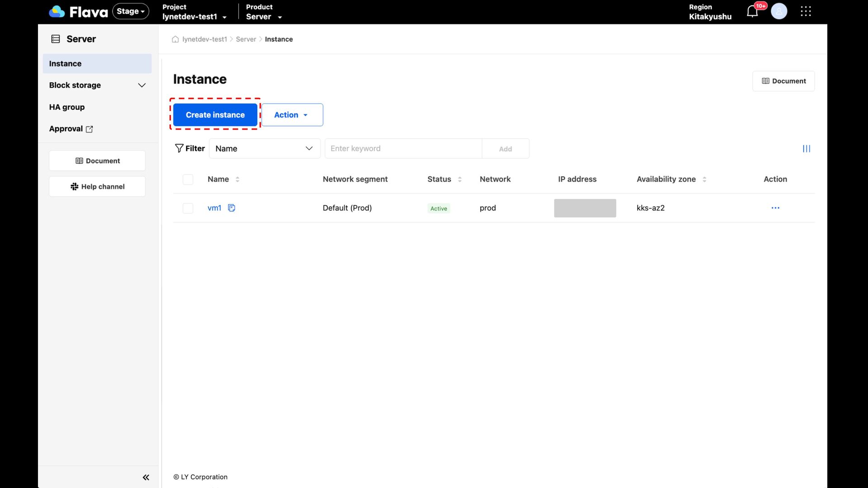Open the filter Name dropdown
Viewport: 868px width, 488px height.
pos(264,149)
